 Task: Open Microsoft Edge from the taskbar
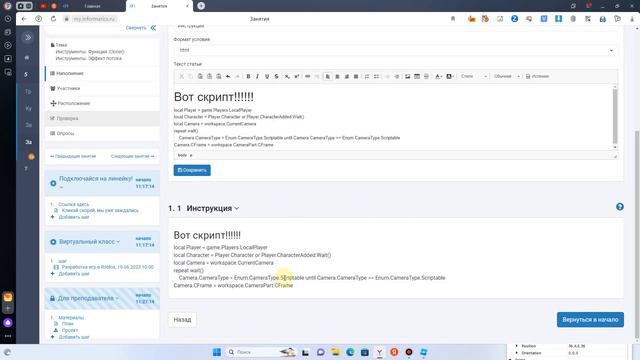pyautogui.click(x=350, y=352)
